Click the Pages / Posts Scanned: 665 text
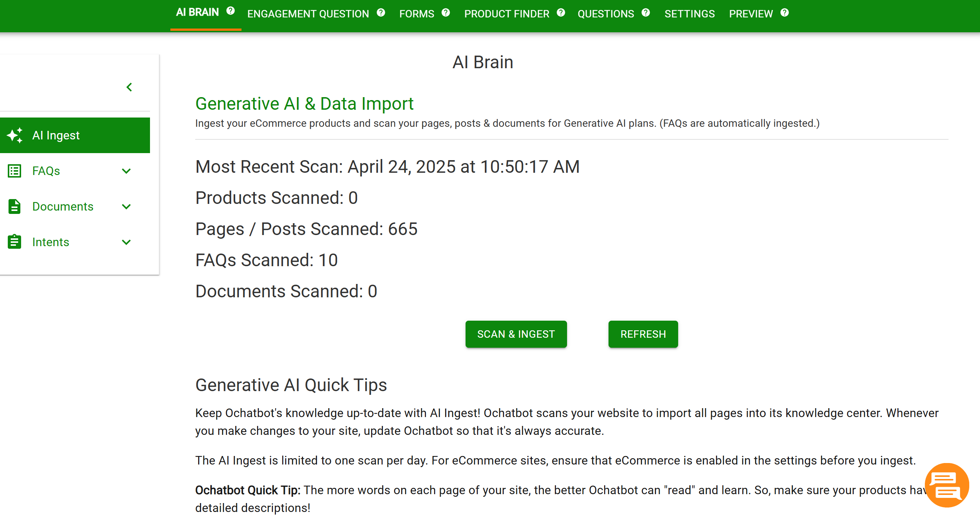 pos(306,229)
